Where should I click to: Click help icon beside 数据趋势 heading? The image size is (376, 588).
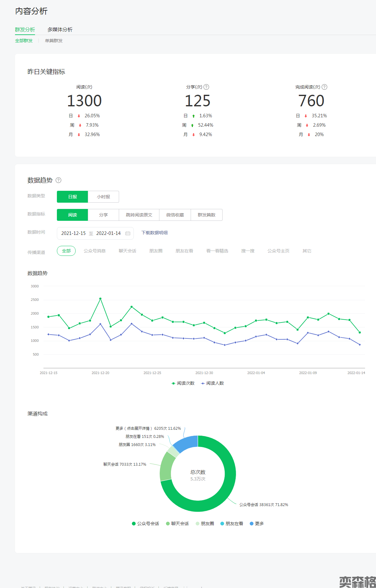[58, 180]
